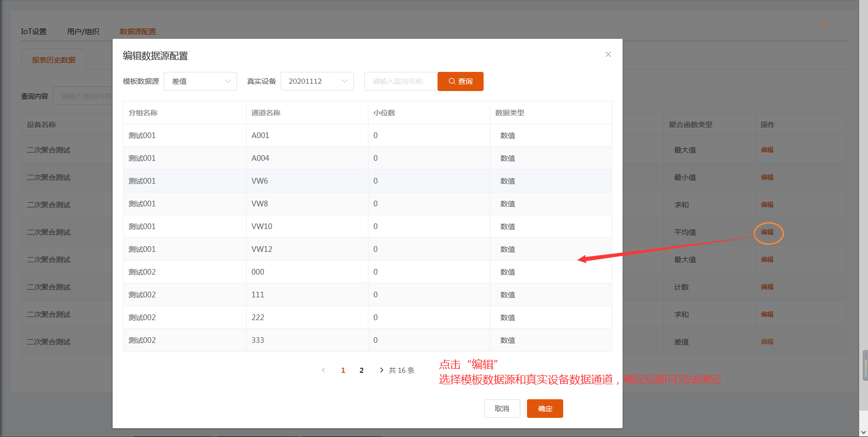
Task: Select row with channel 333
Action: pyautogui.click(x=367, y=340)
